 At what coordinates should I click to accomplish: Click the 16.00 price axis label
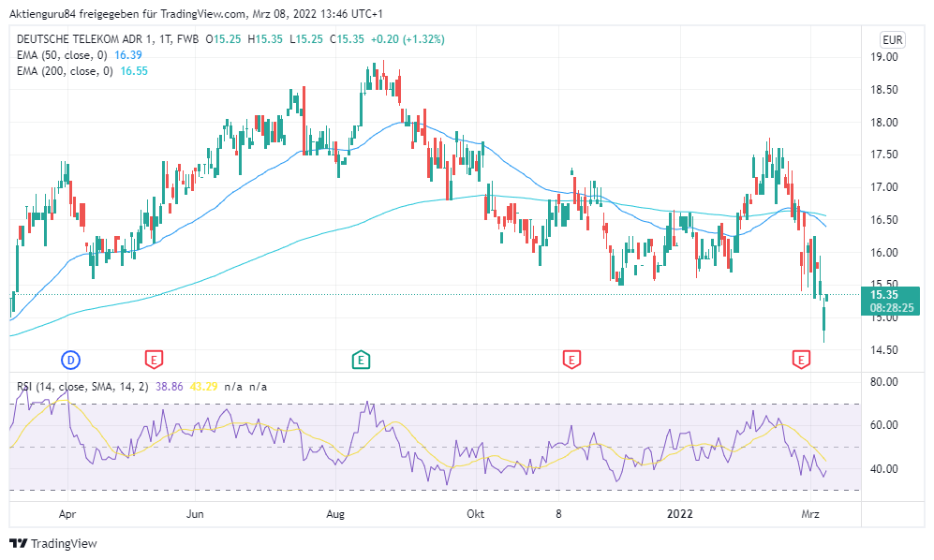coord(884,253)
